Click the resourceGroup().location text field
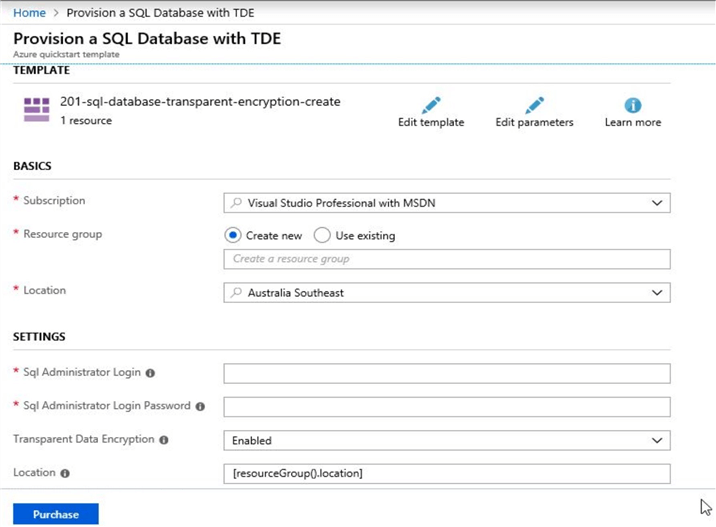This screenshot has height=527, width=716. coord(446,473)
